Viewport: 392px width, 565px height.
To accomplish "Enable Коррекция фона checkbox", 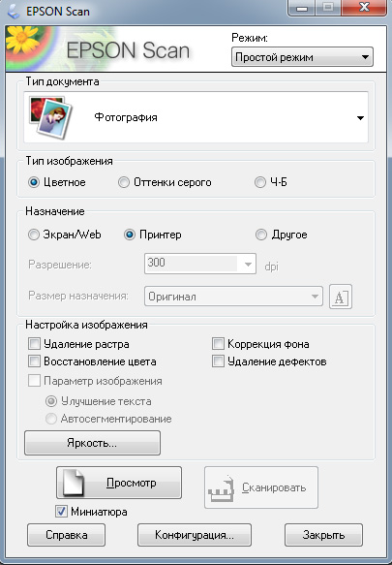I will click(x=218, y=344).
